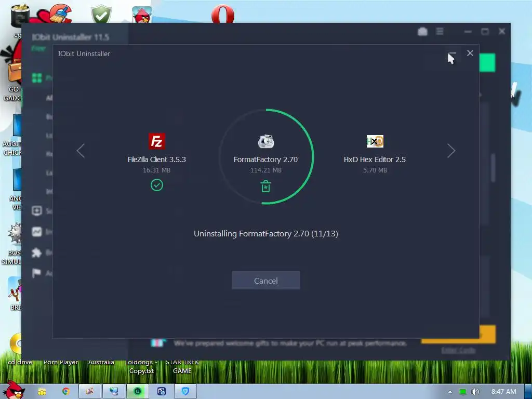Click the puzzle-piece Browser Extensions sidebar icon
Image resolution: width=532 pixels, height=399 pixels.
(x=37, y=252)
